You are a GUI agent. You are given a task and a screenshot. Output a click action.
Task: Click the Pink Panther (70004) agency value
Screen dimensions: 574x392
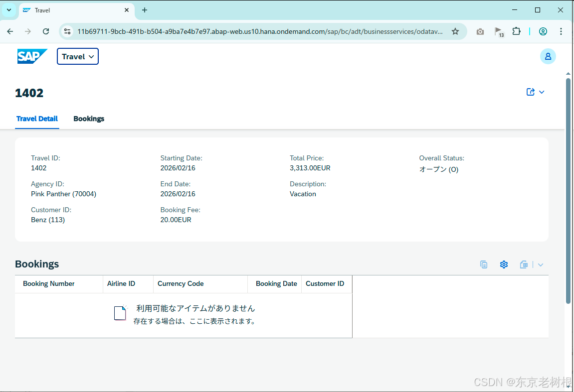(64, 194)
